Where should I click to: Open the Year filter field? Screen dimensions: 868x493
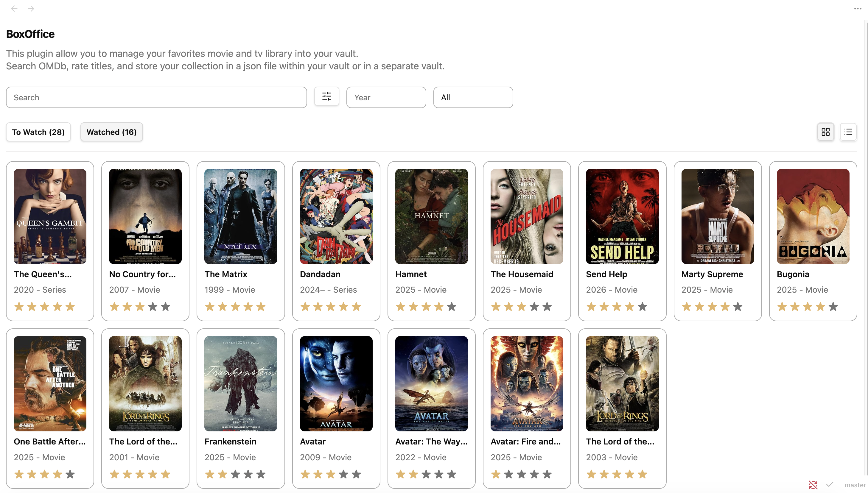(x=385, y=98)
